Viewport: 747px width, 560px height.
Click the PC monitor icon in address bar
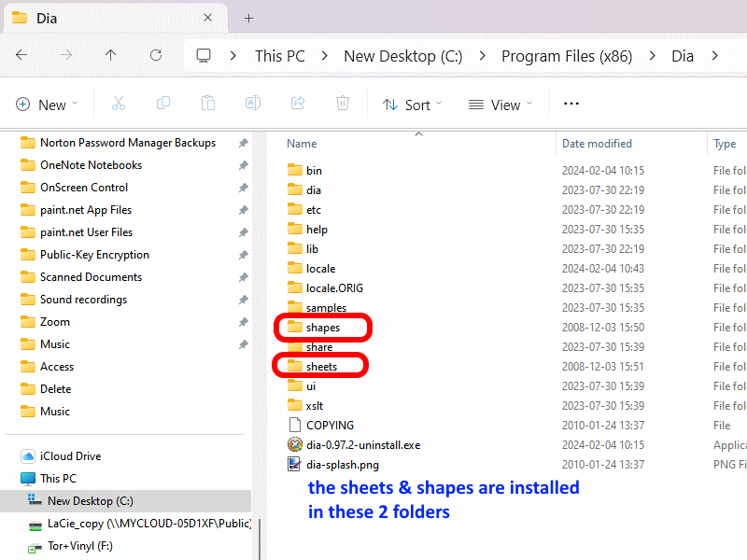click(204, 56)
